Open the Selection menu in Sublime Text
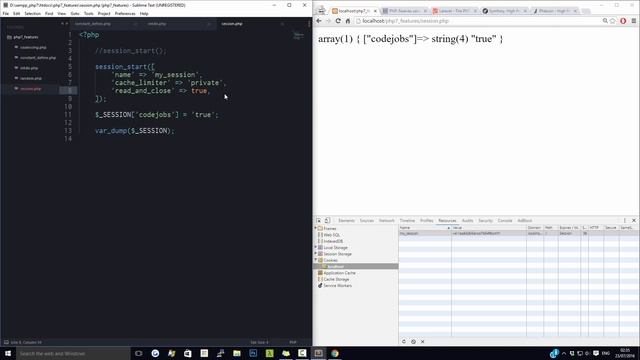The height and width of the screenshot is (360, 640). point(32,13)
